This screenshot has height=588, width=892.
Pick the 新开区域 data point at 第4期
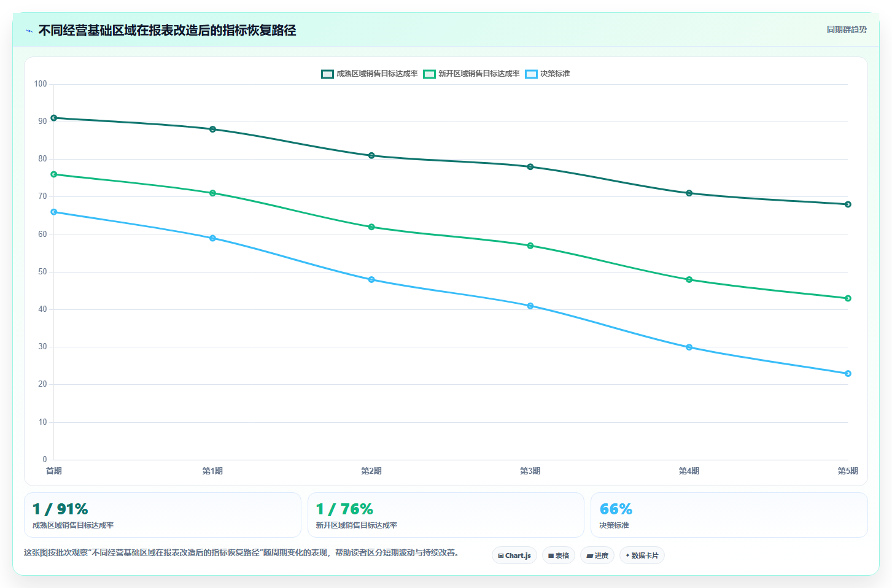689,280
